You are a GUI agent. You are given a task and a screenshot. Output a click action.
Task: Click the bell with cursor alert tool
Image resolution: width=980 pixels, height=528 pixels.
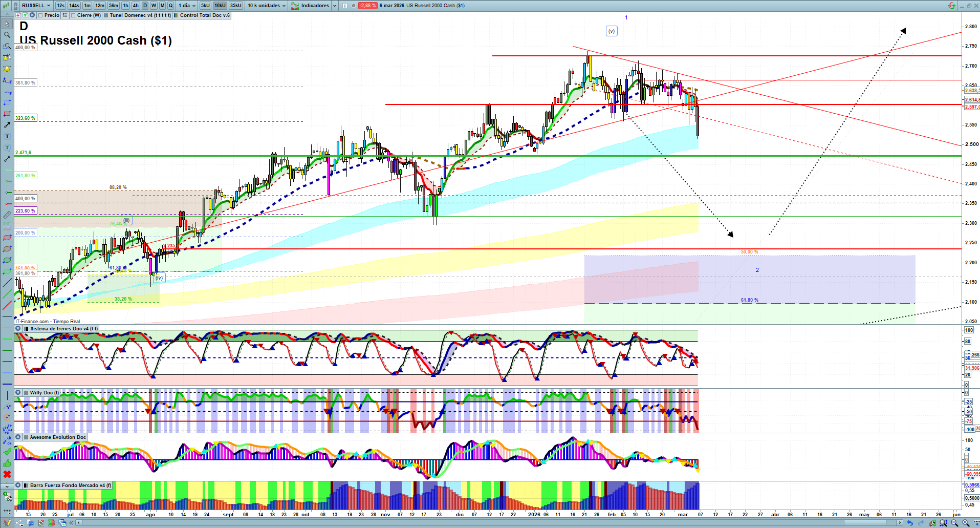point(7,57)
